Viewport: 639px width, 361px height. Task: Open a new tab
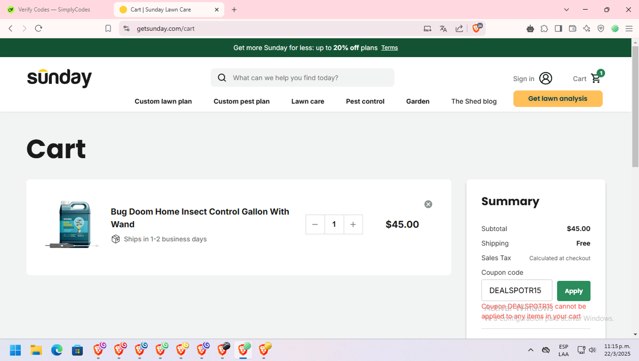tap(234, 9)
